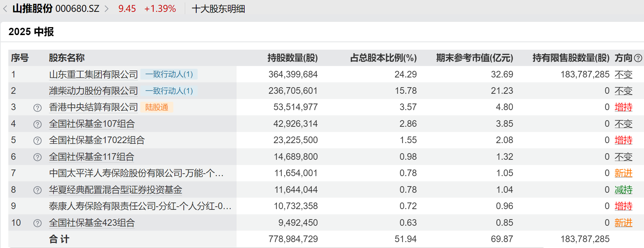Click question icon beside 全国社保基金117组合

38,157
